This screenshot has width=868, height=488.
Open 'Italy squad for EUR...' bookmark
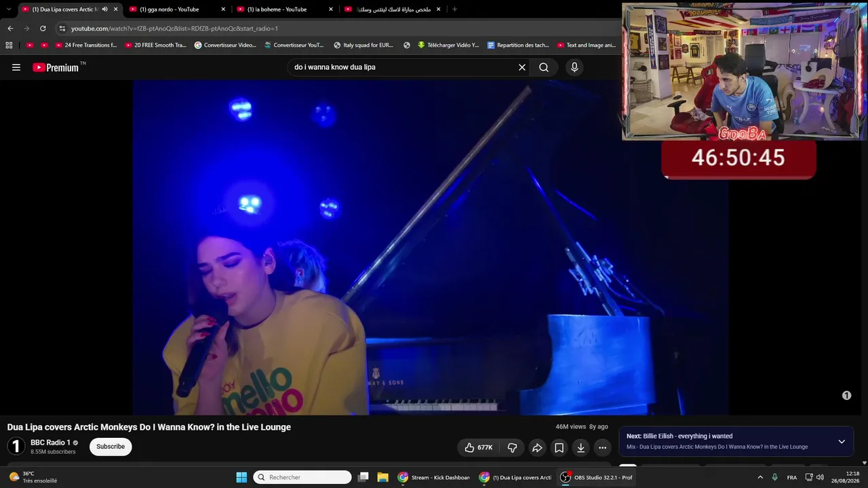363,45
